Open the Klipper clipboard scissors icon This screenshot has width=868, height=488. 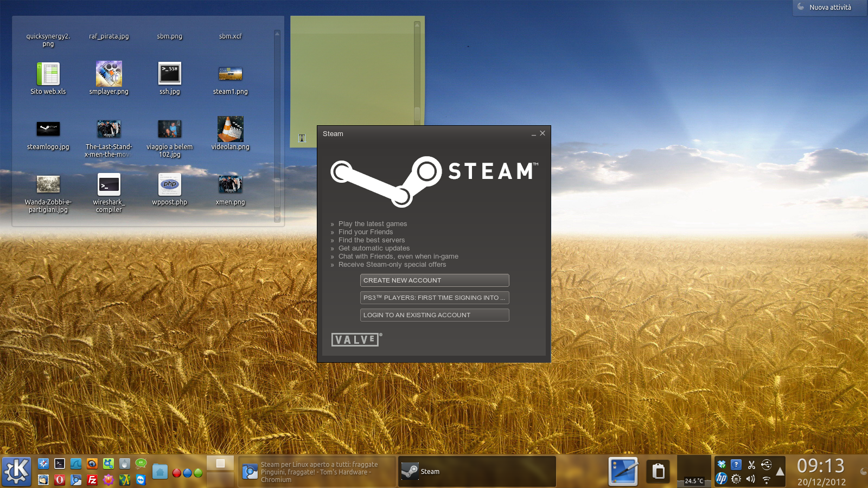coord(751,465)
